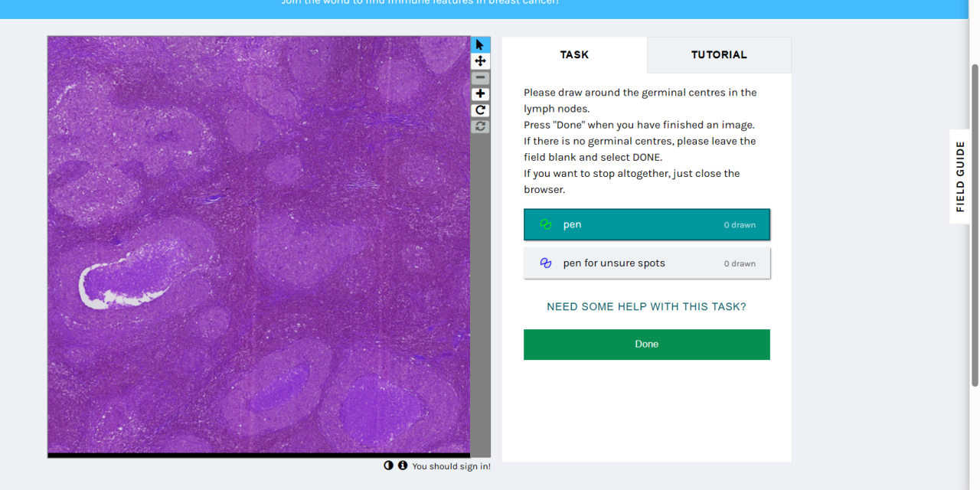Click the lymph node slide image
The image size is (980, 490).
click(x=259, y=245)
